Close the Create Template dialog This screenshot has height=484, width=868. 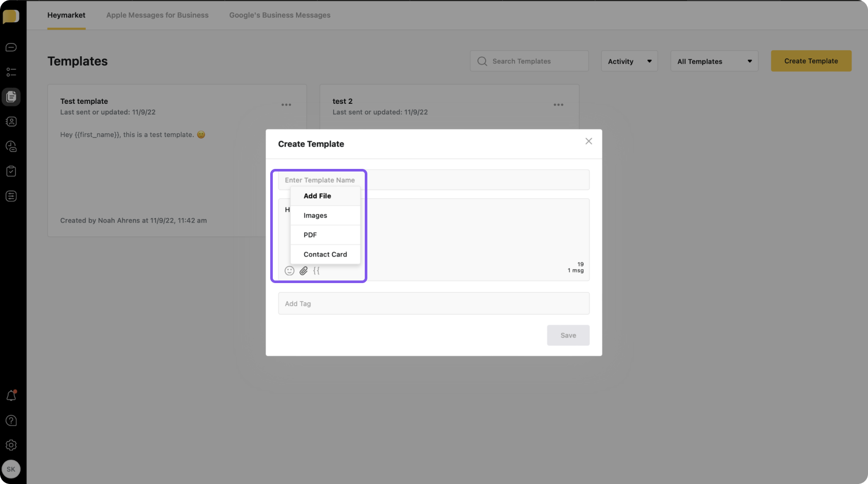pyautogui.click(x=588, y=142)
